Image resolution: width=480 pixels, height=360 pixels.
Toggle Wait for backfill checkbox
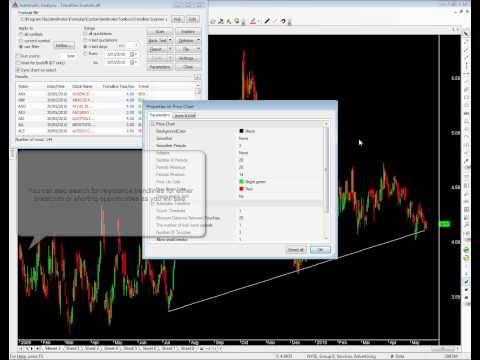pyautogui.click(x=19, y=63)
